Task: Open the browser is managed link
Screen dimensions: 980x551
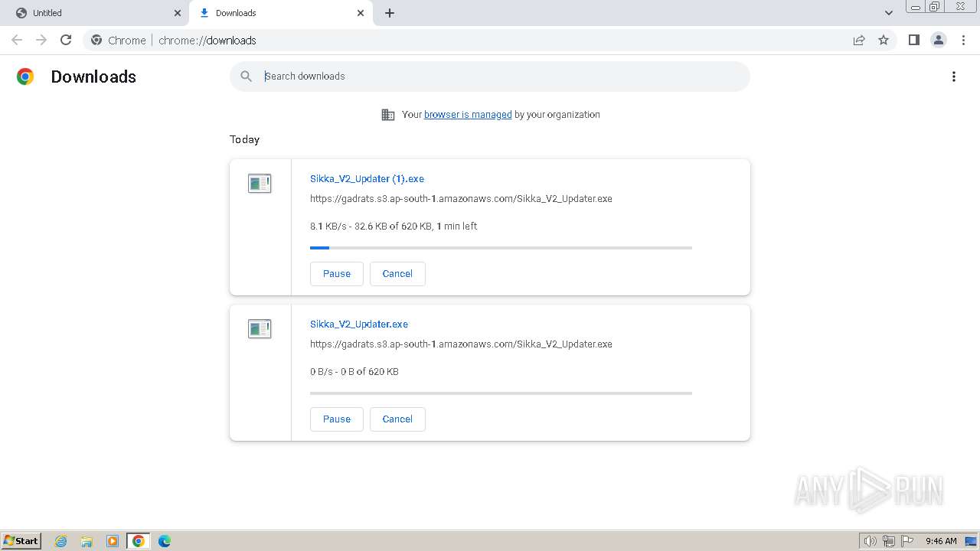Action: coord(468,115)
